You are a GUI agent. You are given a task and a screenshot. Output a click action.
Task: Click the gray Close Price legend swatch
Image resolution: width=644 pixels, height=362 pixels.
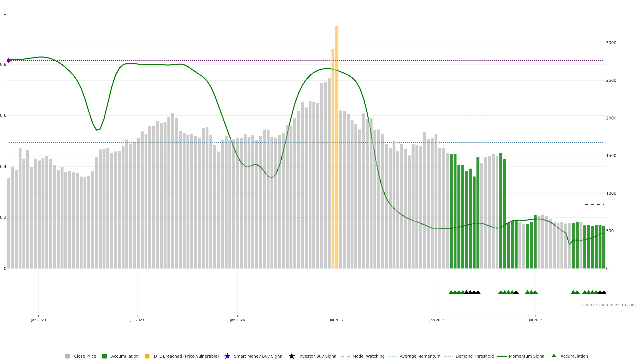tap(67, 356)
